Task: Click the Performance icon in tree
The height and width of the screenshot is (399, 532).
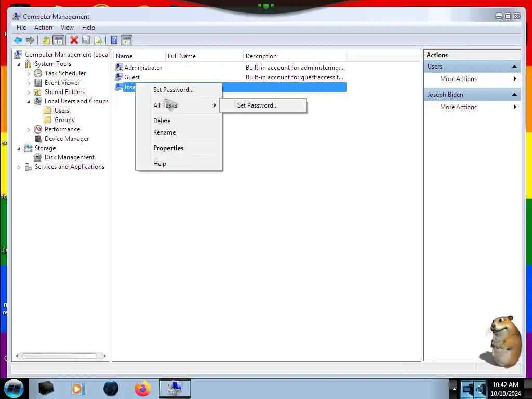Action: (x=38, y=129)
